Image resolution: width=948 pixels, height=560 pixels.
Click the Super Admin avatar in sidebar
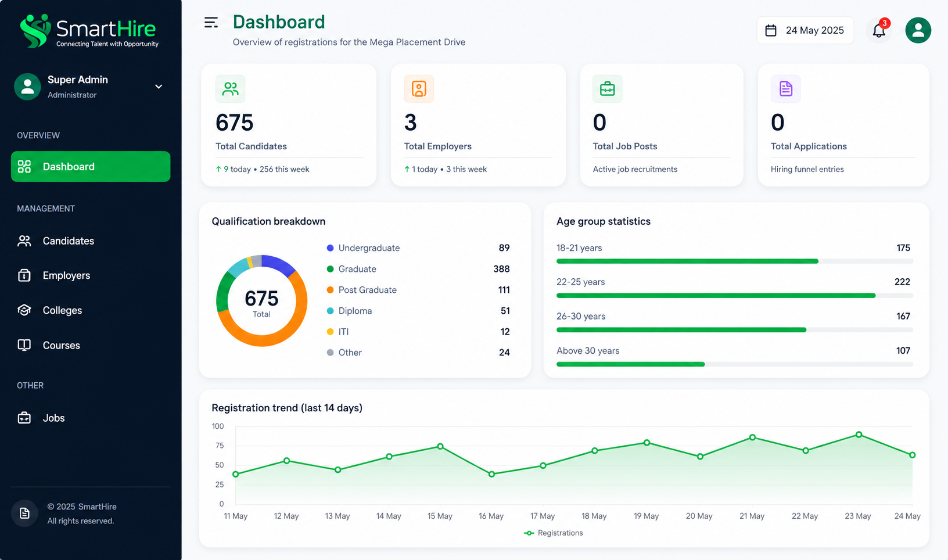pyautogui.click(x=27, y=87)
